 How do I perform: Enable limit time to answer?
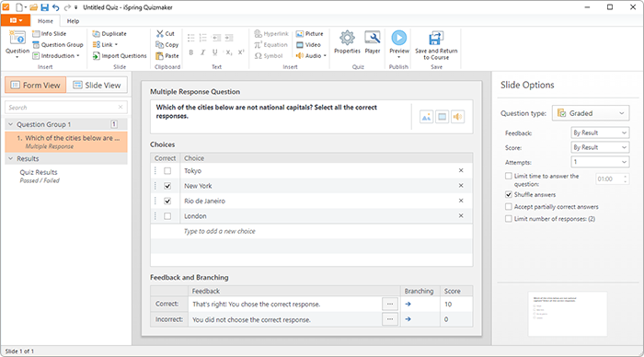click(509, 176)
